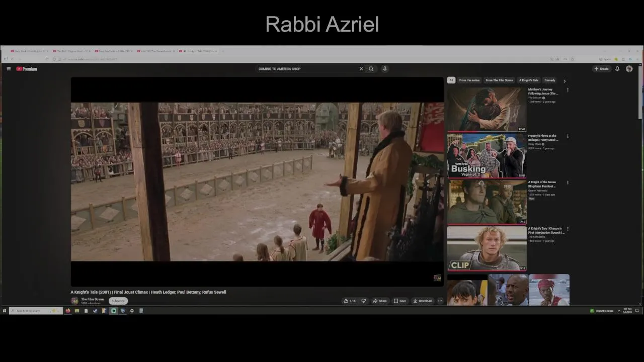
Task: Save the video to a playlist
Action: click(400, 301)
